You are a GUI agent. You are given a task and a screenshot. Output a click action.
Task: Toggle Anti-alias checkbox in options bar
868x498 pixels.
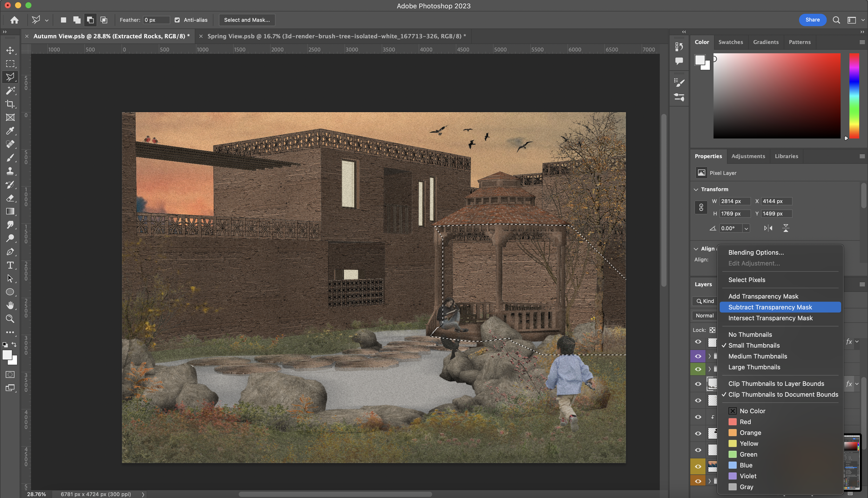(176, 20)
